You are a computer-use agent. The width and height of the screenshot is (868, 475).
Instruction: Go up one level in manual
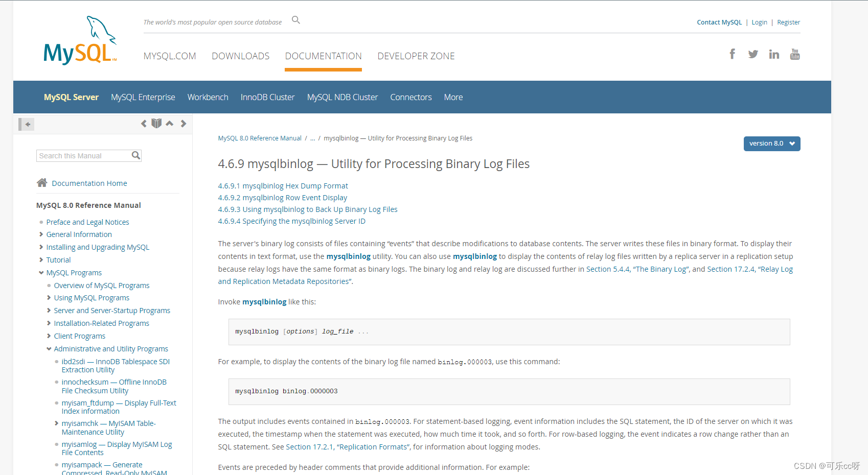[169, 123]
